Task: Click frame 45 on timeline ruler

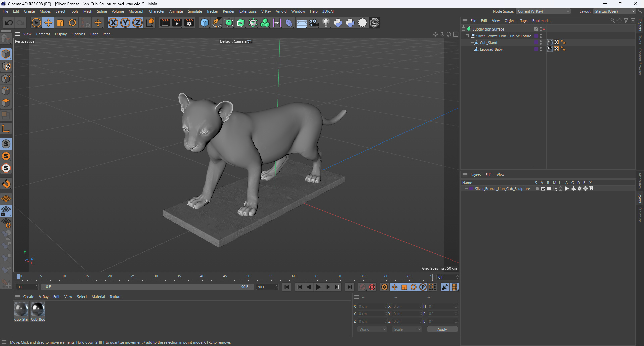Action: point(225,277)
